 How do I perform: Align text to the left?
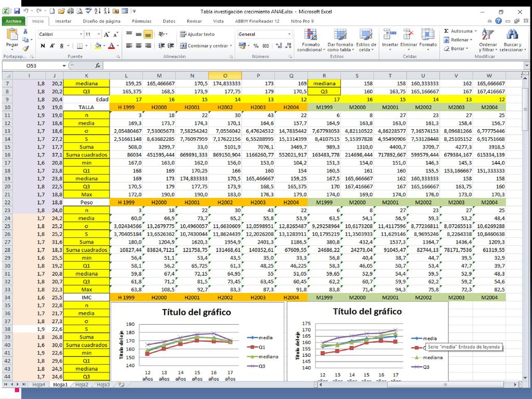coord(129,46)
